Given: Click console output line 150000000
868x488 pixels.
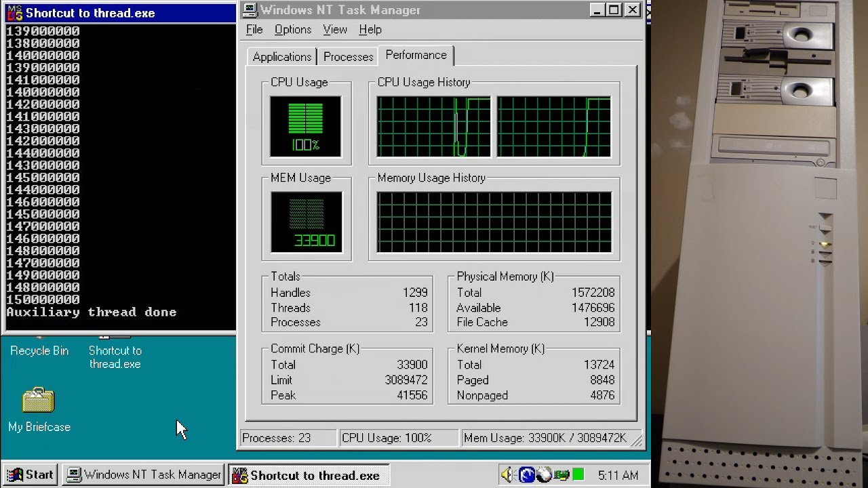Looking at the screenshot, I should (x=43, y=300).
